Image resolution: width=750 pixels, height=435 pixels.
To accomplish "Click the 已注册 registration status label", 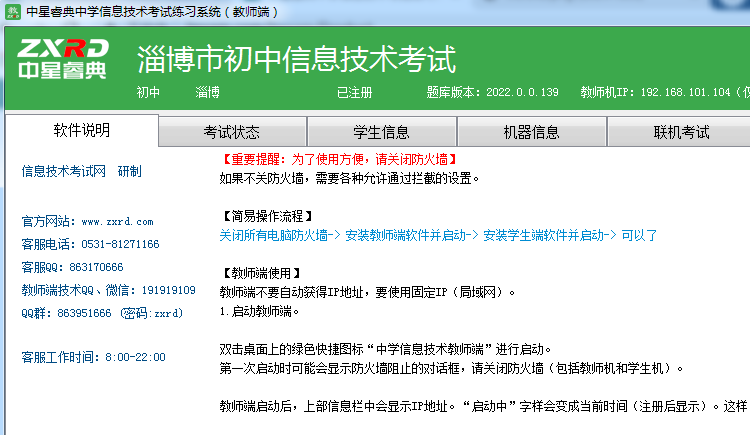I will tap(354, 92).
